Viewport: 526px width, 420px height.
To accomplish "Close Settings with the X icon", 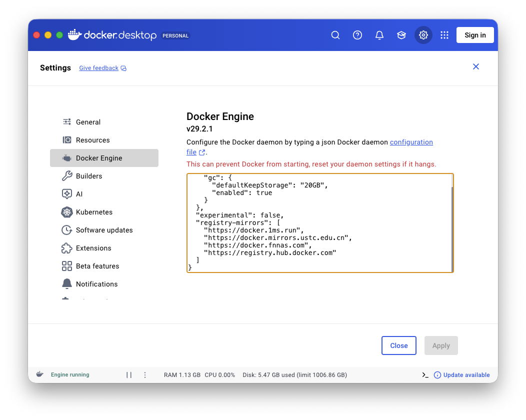I will pyautogui.click(x=476, y=66).
